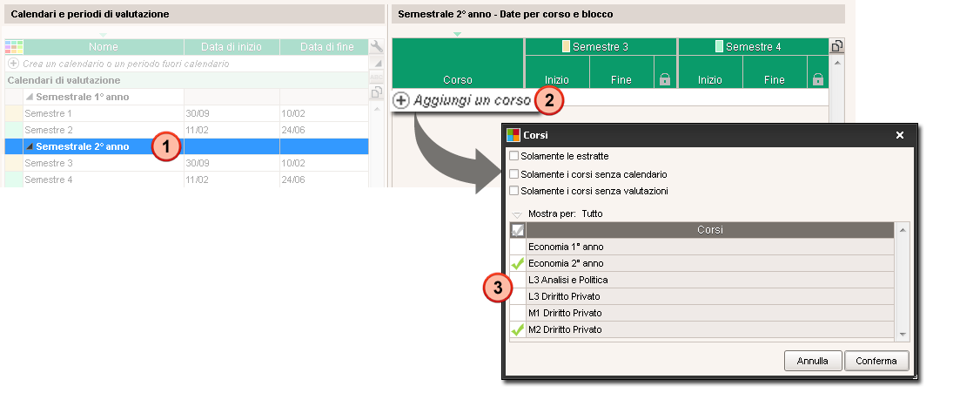Click sort triangle above calendar list Nome column

tap(103, 35)
